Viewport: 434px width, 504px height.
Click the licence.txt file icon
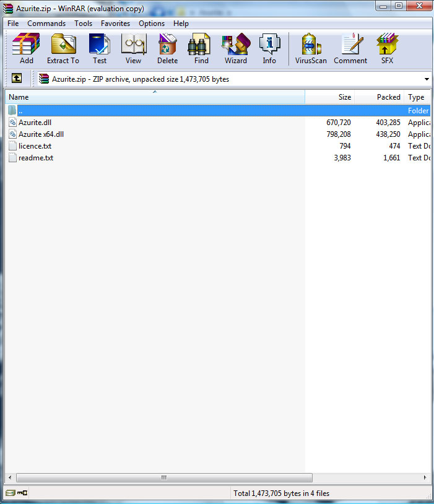point(12,146)
